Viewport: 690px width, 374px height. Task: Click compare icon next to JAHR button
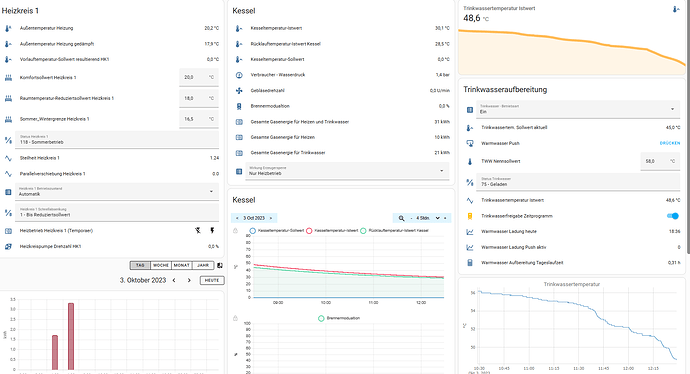pos(220,265)
